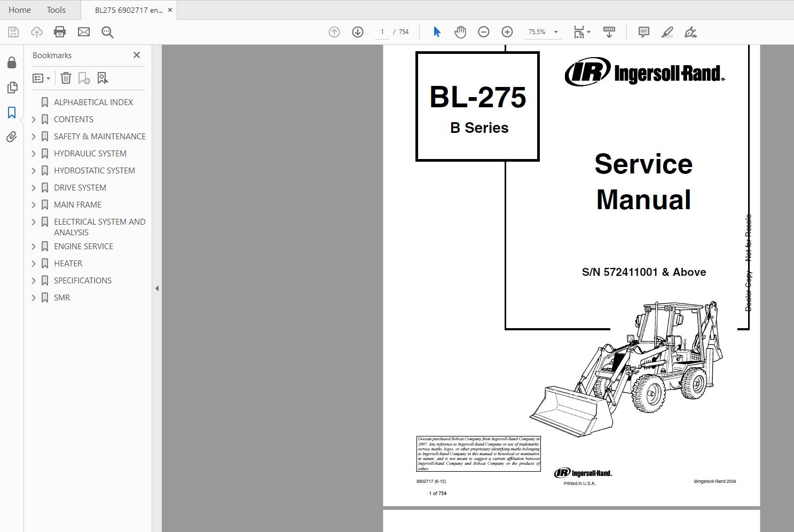Screen dimensions: 794x532
Task: Expand the SPECIFICATIONS bookmark
Action: (34, 281)
